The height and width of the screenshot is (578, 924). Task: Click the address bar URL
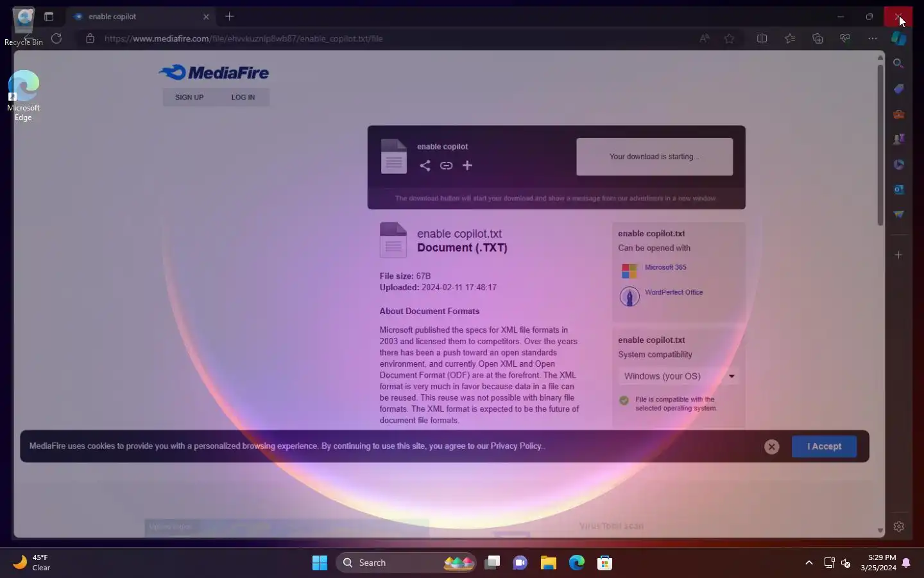(244, 39)
